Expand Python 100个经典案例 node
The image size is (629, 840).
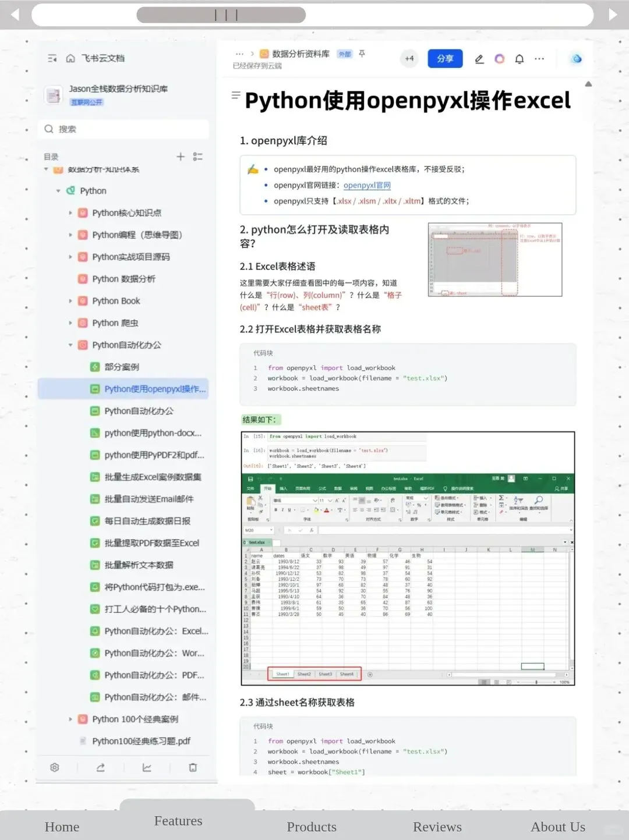pyautogui.click(x=70, y=720)
